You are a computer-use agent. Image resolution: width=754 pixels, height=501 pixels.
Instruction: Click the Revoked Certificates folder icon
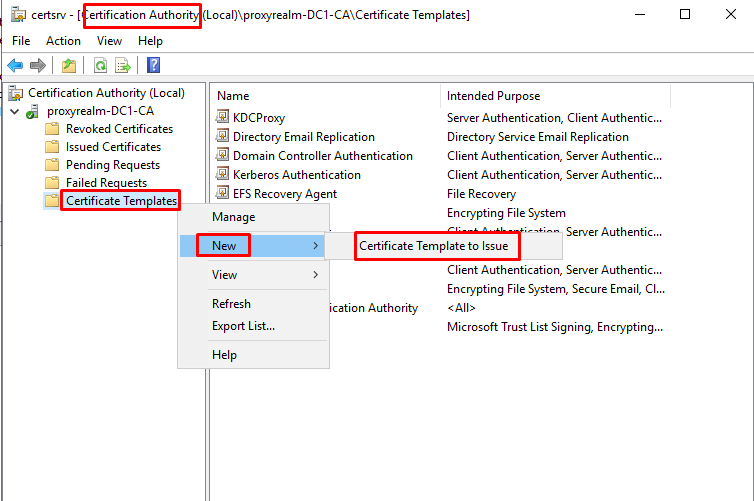(x=52, y=129)
